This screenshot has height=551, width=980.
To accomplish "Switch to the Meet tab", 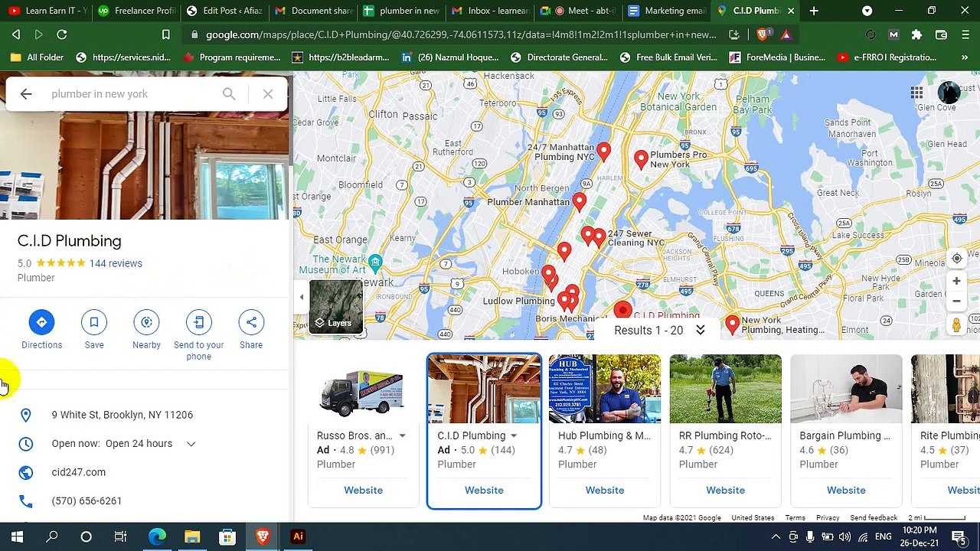I will 578,11.
